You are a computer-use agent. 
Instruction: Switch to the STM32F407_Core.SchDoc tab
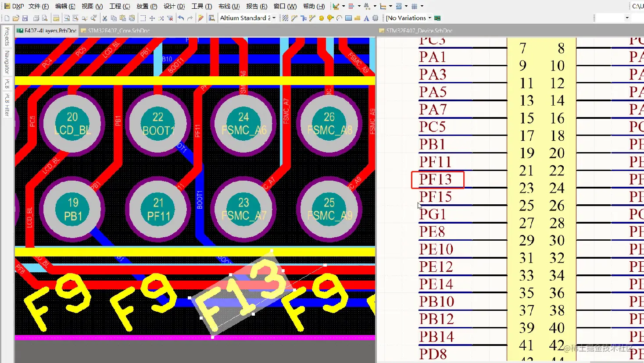pos(115,31)
